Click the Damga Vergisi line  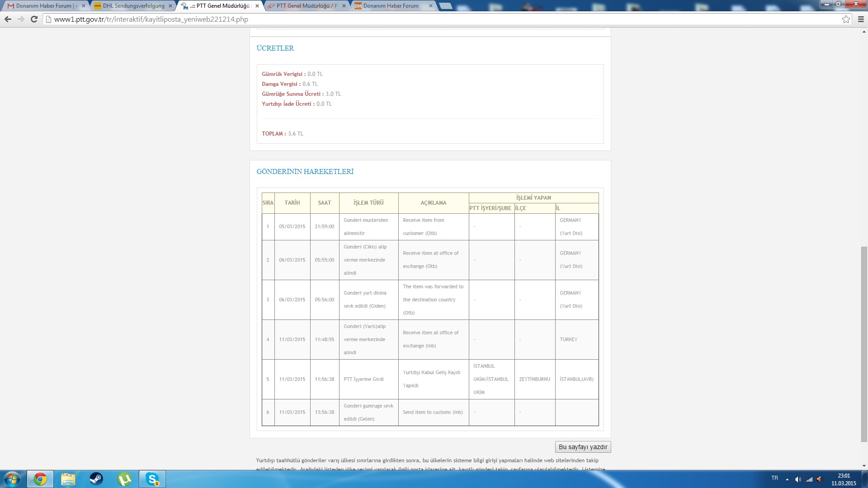click(x=290, y=84)
